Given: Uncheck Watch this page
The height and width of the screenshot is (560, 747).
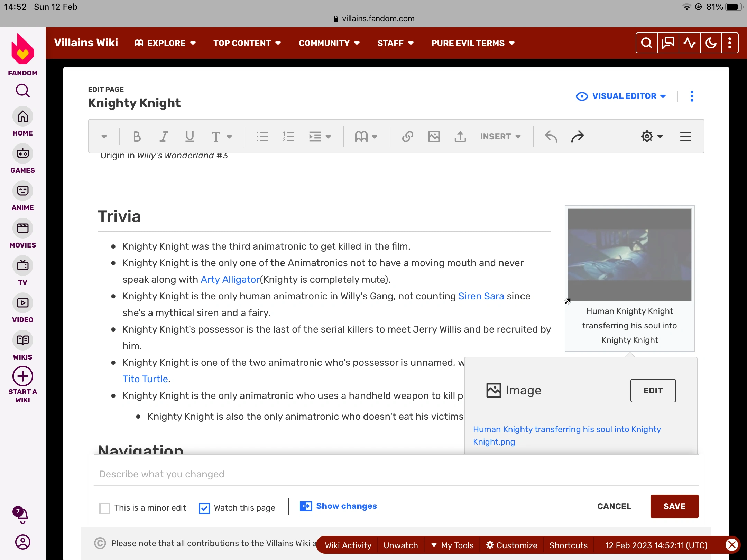Looking at the screenshot, I should 204,508.
